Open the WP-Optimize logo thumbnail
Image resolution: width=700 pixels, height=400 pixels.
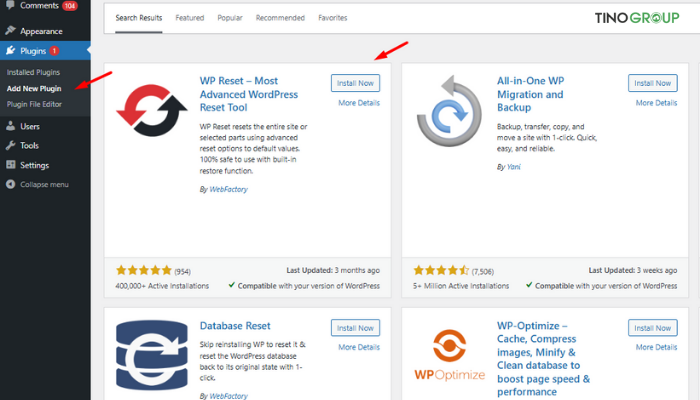pyautogui.click(x=449, y=355)
